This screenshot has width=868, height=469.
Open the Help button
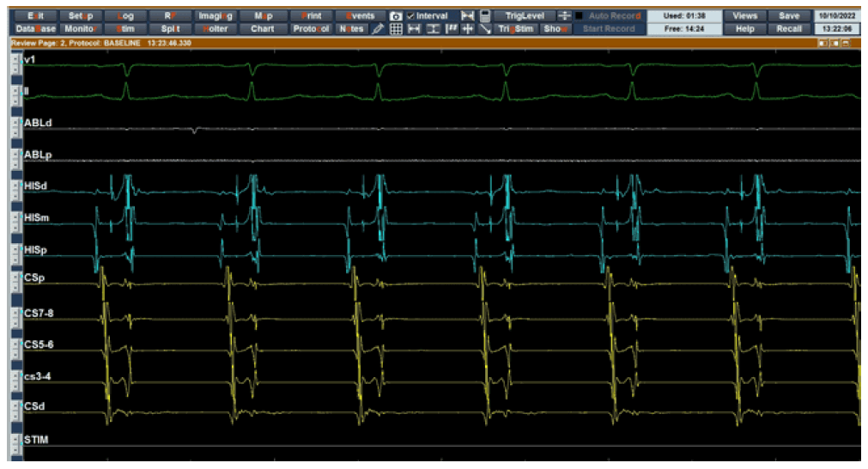pyautogui.click(x=744, y=29)
